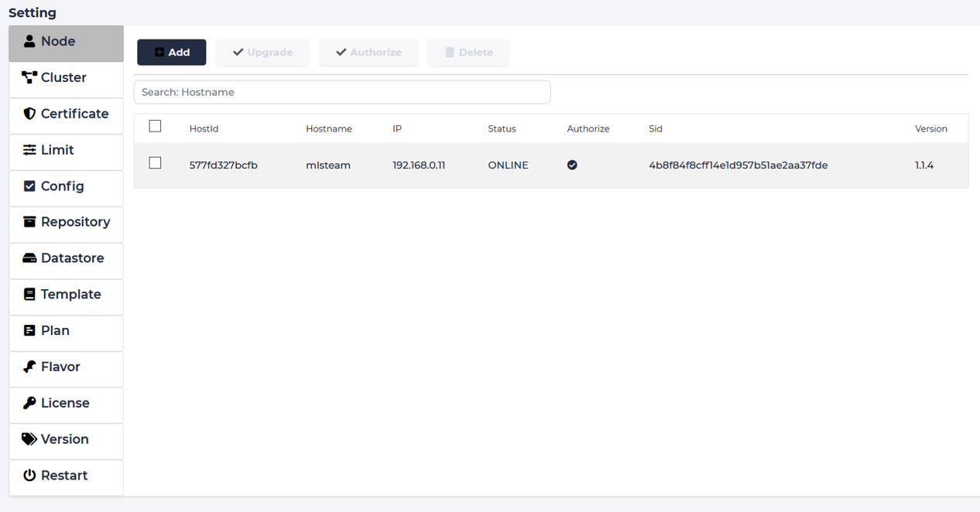Screen dimensions: 980x512
Task: Click the Datastore drive icon
Action: (x=29, y=258)
